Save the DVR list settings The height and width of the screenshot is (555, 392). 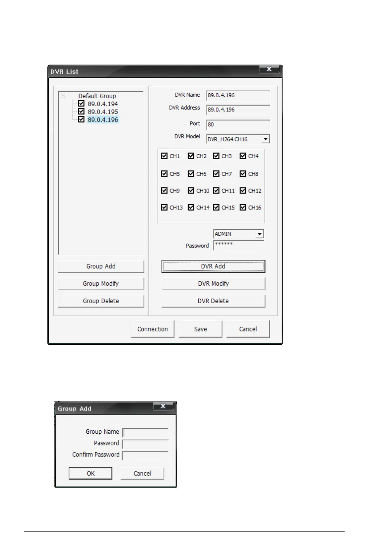click(200, 329)
